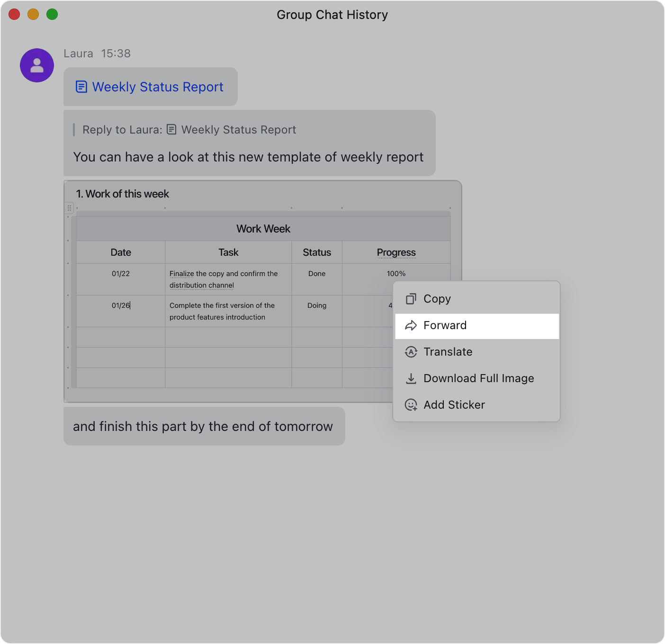Select Translate menu entry
Screen dimensions: 665x644
[x=448, y=352]
